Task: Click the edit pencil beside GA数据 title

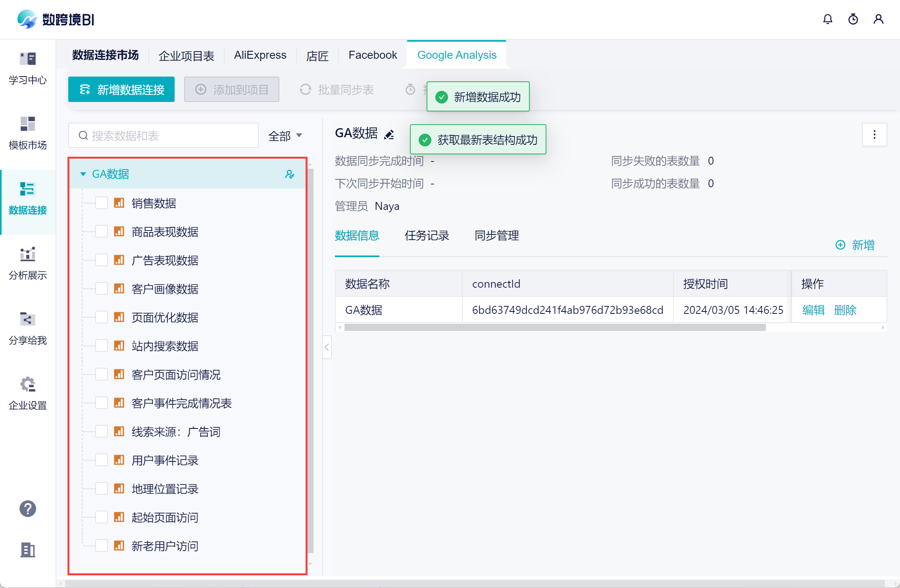Action: pyautogui.click(x=389, y=135)
